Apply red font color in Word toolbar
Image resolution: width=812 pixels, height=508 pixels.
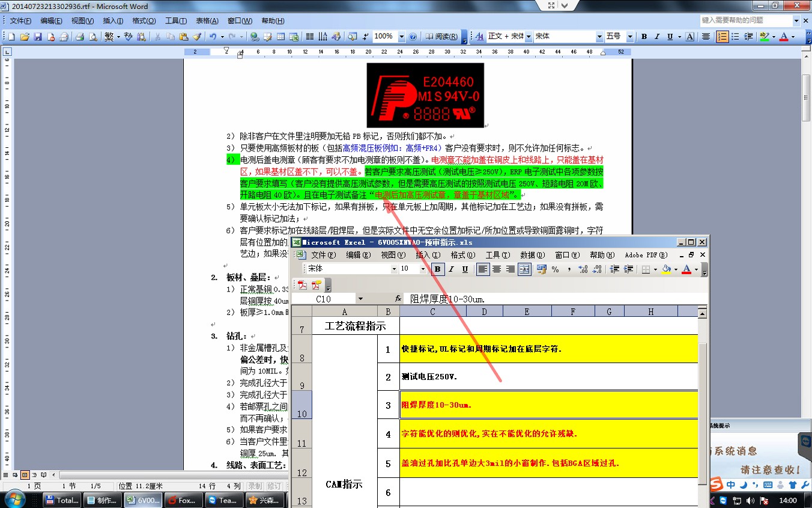point(783,37)
